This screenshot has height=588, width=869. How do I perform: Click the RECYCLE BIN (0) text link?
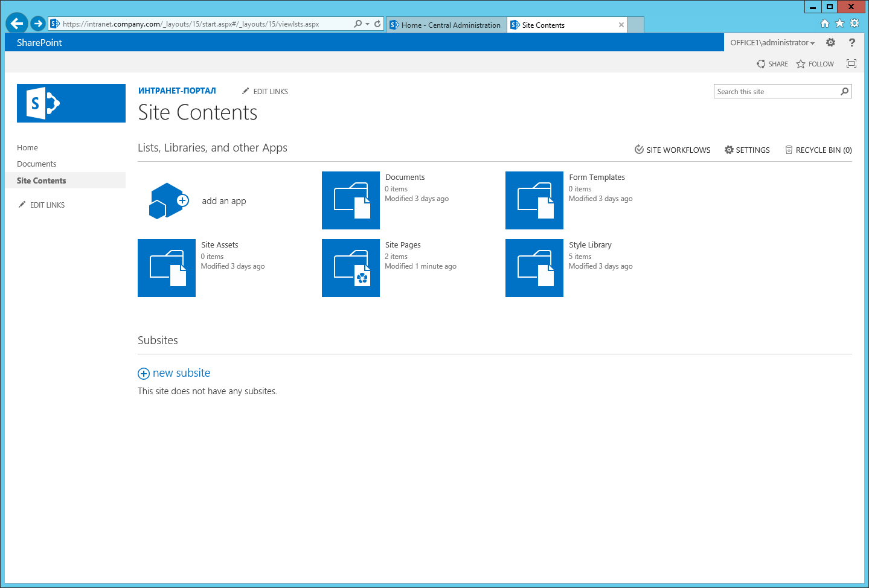pyautogui.click(x=824, y=150)
